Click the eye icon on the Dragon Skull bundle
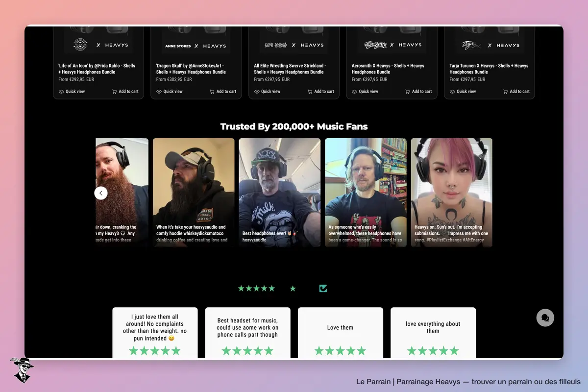Image resolution: width=588 pixels, height=392 pixels. tap(159, 92)
